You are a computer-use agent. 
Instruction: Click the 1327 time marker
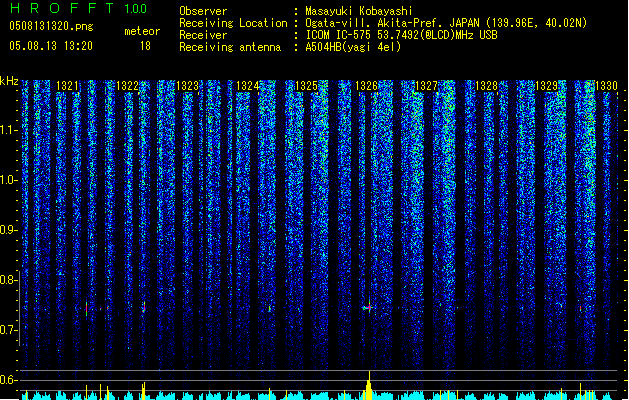pos(426,86)
